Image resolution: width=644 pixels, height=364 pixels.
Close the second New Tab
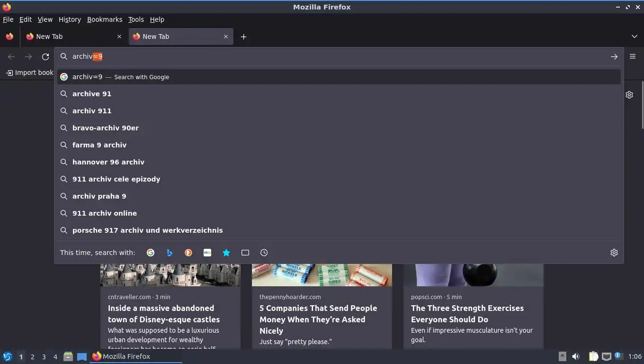click(x=226, y=36)
